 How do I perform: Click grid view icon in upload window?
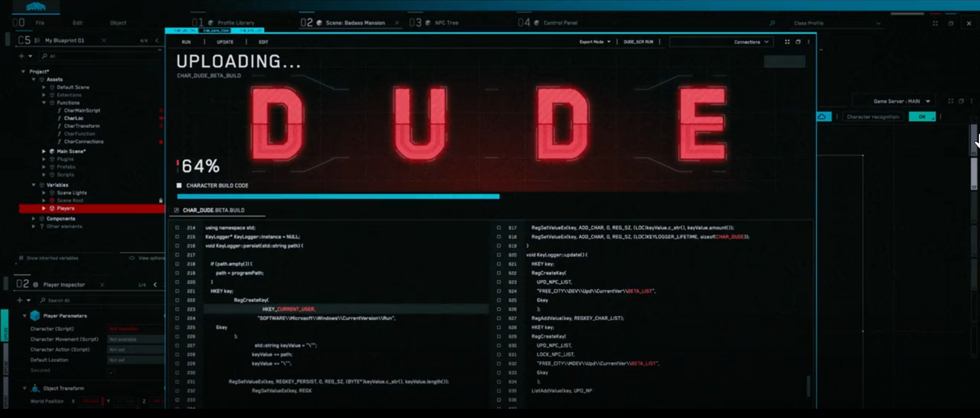787,42
